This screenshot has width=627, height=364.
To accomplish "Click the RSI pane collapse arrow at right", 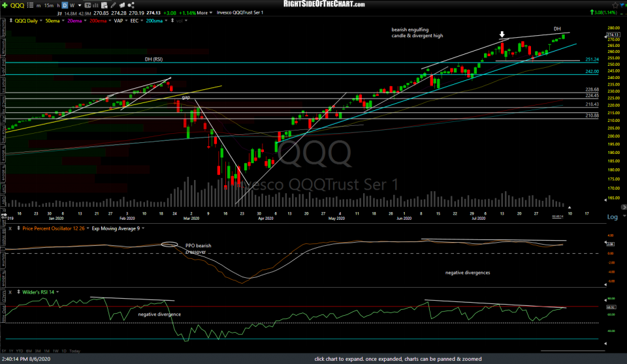I will (605, 343).
